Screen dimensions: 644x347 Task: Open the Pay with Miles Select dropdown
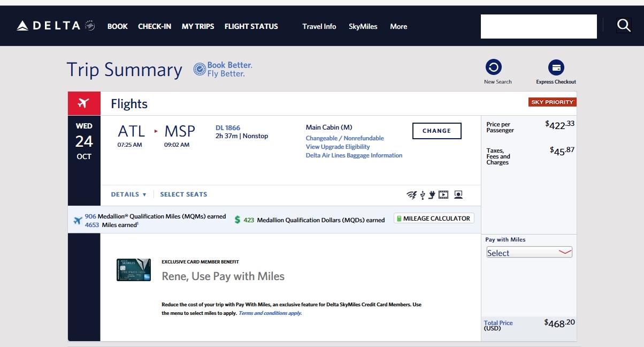click(x=529, y=252)
